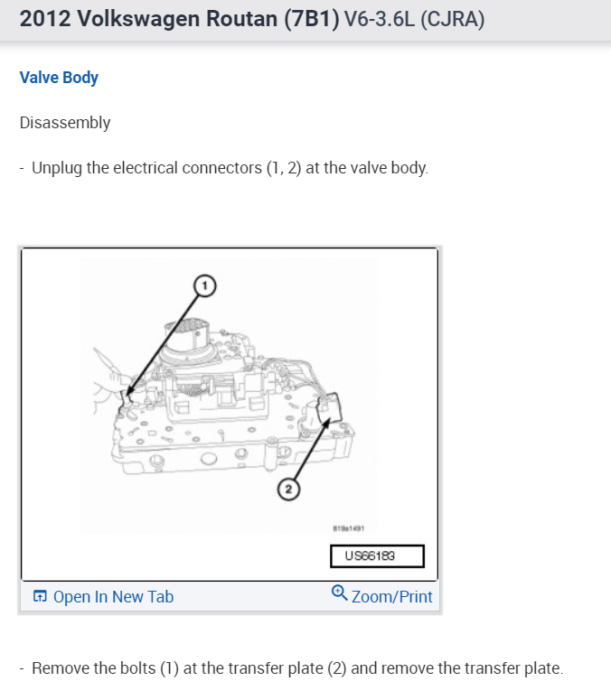Viewport: 611px width, 700px height.
Task: Click the 2012 Volkswagen Routan (7B1) title
Action: 179,20
